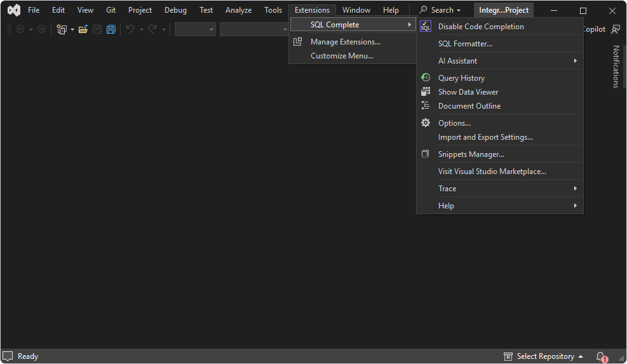
Task: Click the Show Data Viewer grid icon
Action: 426,91
